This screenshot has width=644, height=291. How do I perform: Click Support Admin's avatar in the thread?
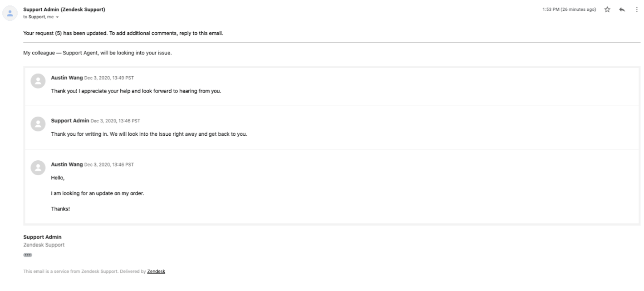[x=38, y=123]
